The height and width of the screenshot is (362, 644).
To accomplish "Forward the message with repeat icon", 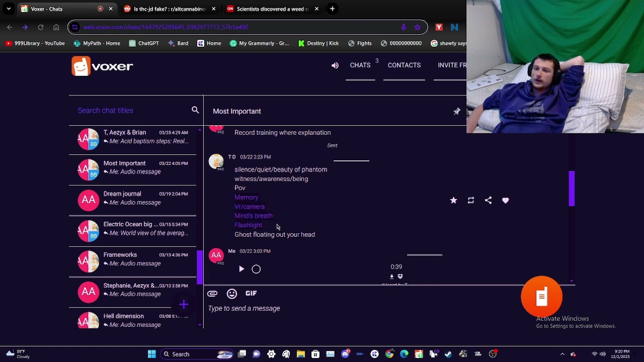I will tap(471, 200).
